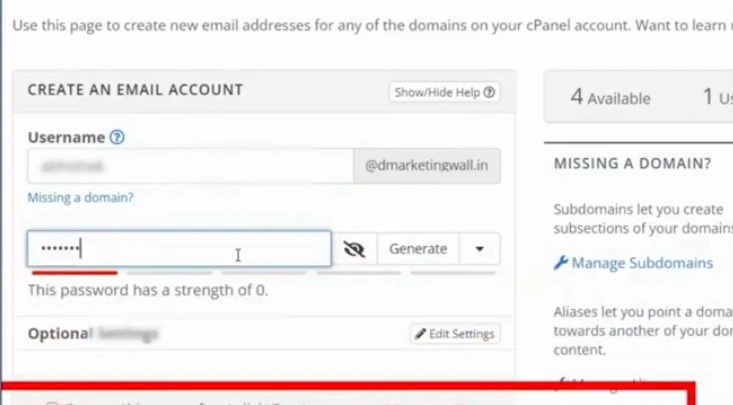This screenshot has width=733, height=405.
Task: Click the red password strength meter bar
Action: tap(74, 271)
